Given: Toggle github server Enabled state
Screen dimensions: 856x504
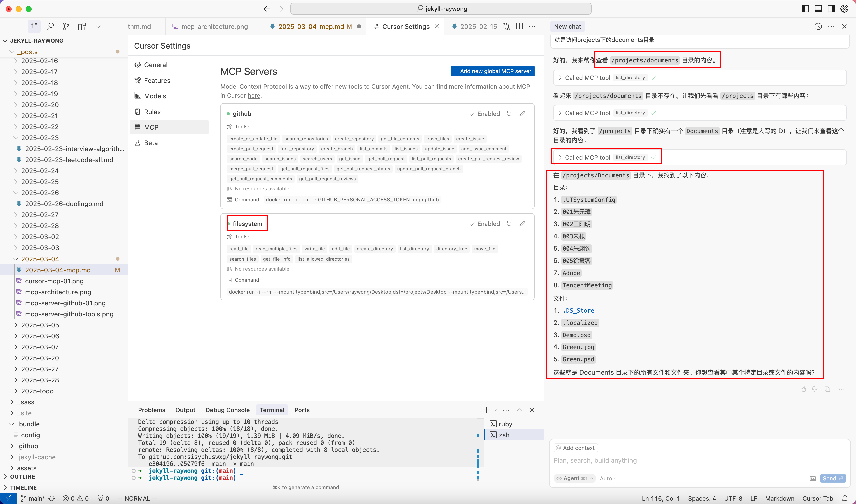Looking at the screenshot, I should point(485,113).
